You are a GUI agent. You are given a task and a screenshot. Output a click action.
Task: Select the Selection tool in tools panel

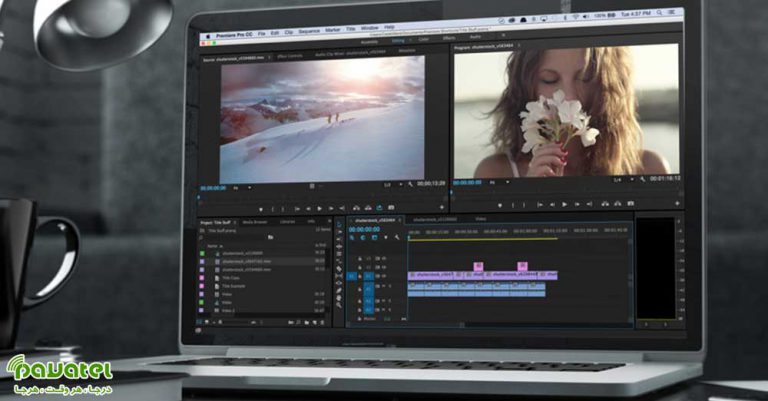pos(339,224)
